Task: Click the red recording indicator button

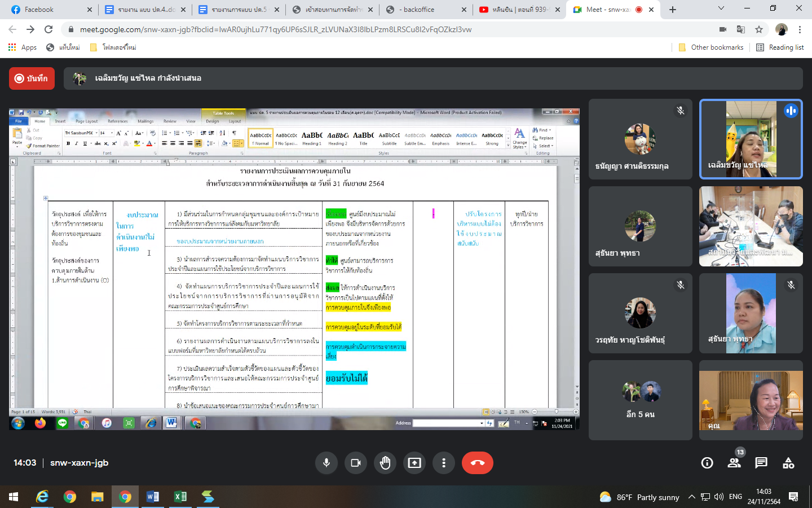Action: pos(32,78)
